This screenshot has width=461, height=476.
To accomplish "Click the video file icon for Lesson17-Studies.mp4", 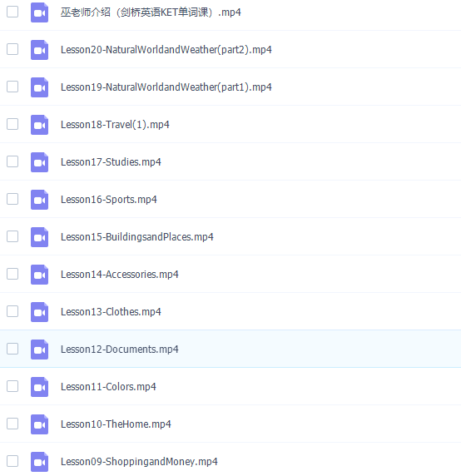I will [39, 162].
